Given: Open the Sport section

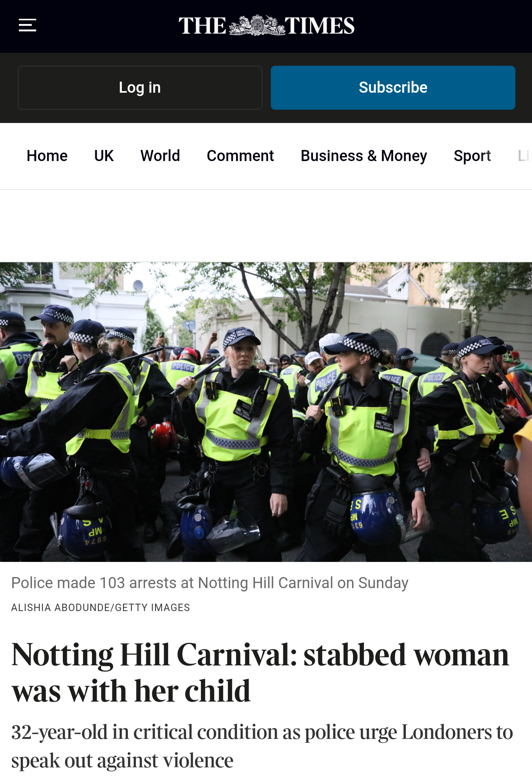Looking at the screenshot, I should [472, 156].
